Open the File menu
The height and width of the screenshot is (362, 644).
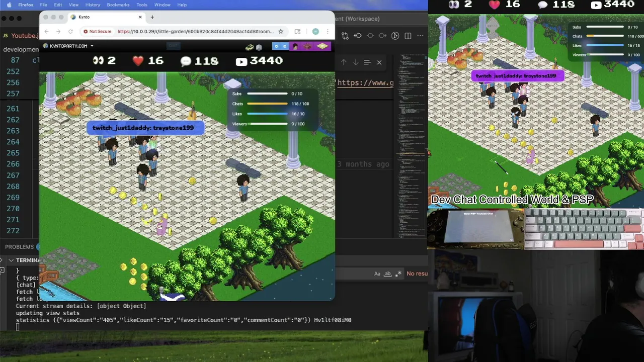tap(44, 5)
